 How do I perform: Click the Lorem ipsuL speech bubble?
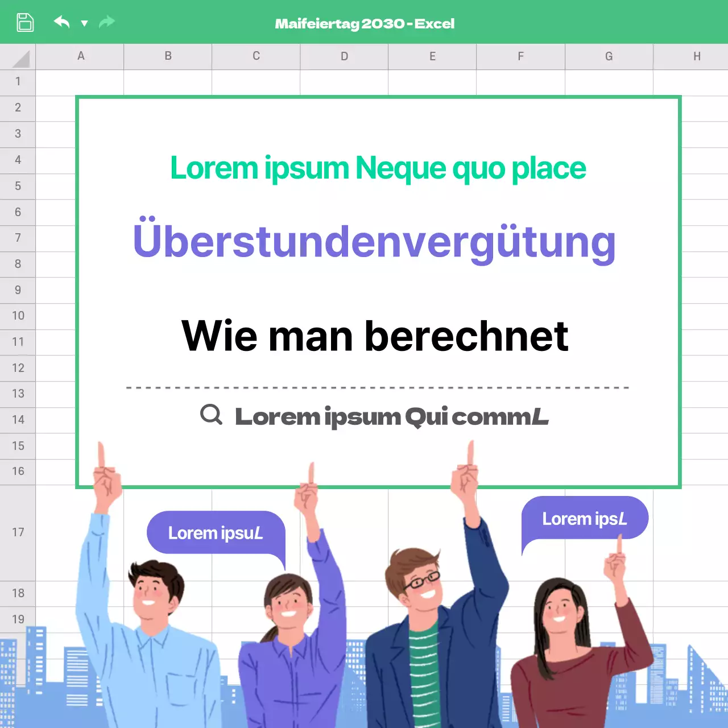tap(215, 533)
